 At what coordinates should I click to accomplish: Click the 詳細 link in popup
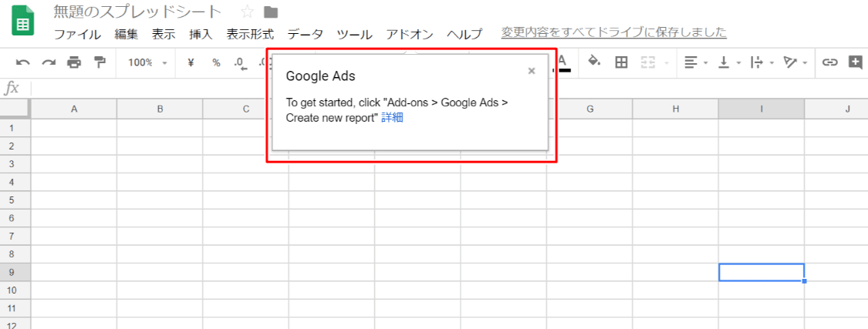coord(393,118)
